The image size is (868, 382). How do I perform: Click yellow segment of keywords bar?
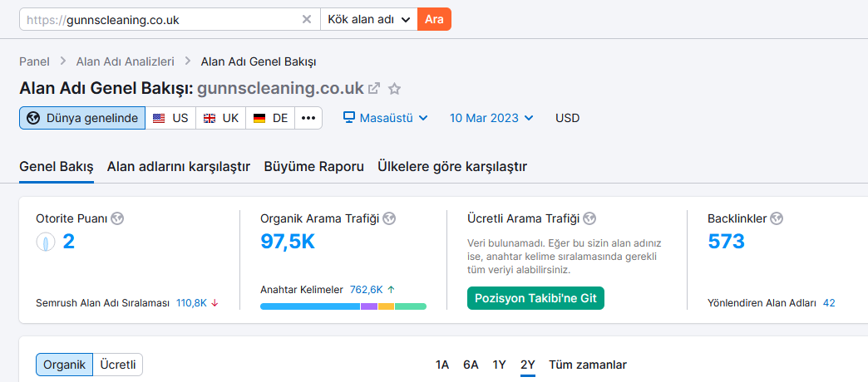coord(387,306)
